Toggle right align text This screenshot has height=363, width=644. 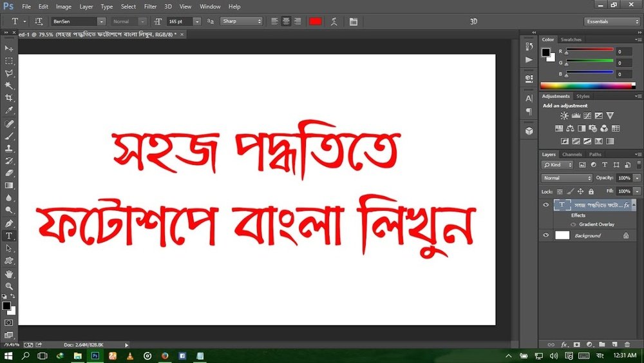click(298, 21)
